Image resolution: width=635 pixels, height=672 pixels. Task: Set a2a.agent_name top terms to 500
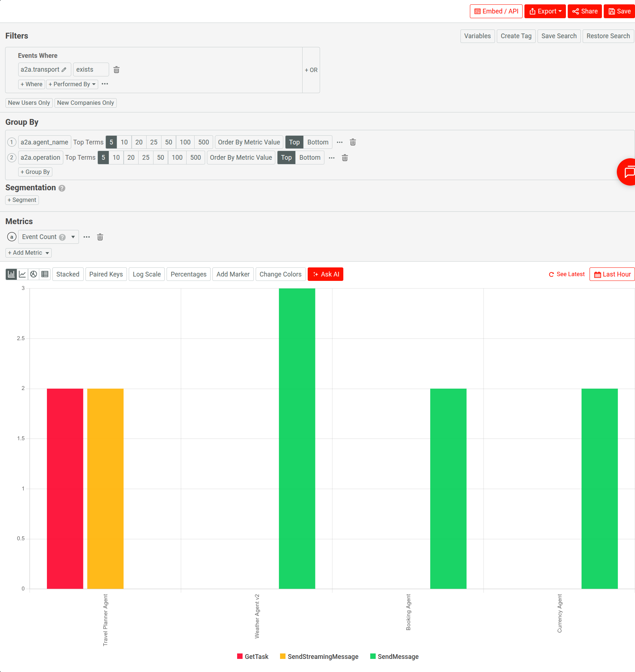pyautogui.click(x=204, y=142)
